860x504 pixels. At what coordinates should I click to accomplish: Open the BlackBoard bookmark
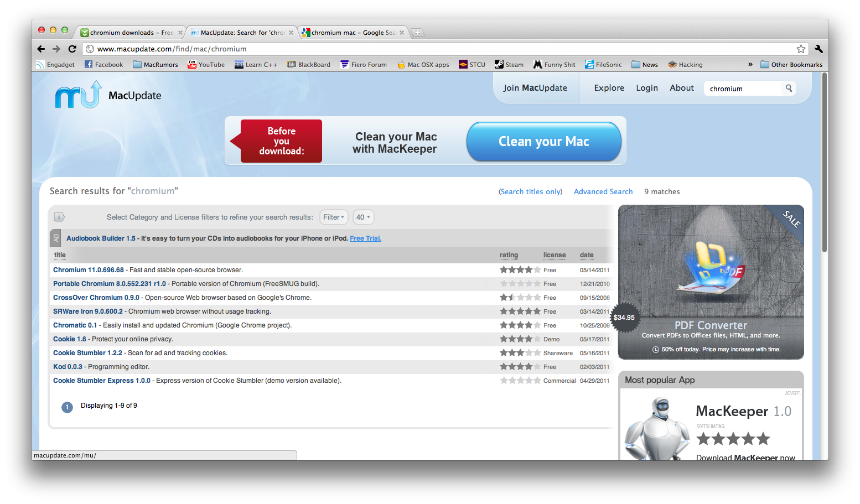click(309, 65)
